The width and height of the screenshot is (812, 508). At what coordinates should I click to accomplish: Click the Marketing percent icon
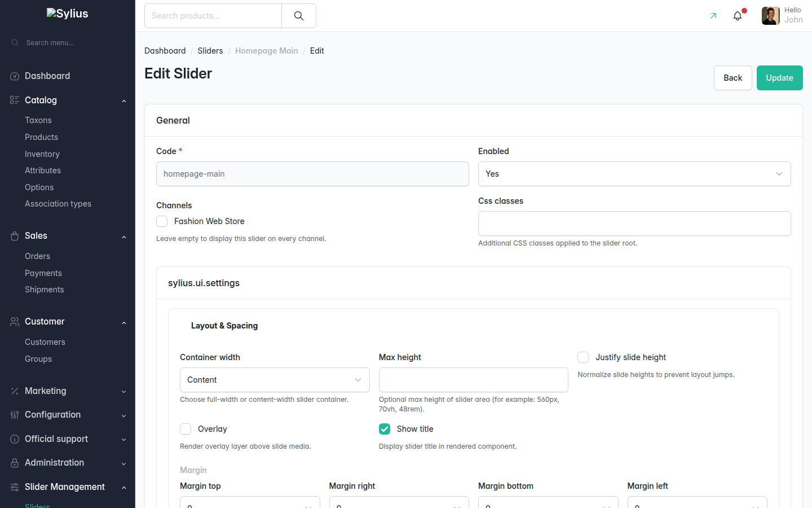tap(15, 391)
